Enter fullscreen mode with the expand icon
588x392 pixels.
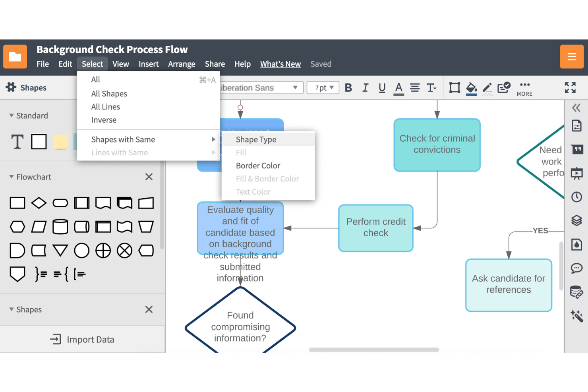coord(570,87)
